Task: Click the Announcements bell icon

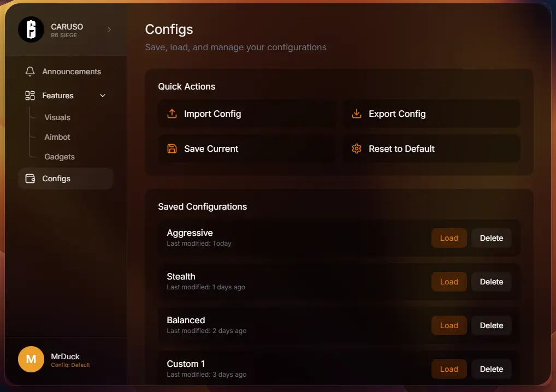Action: pos(30,72)
